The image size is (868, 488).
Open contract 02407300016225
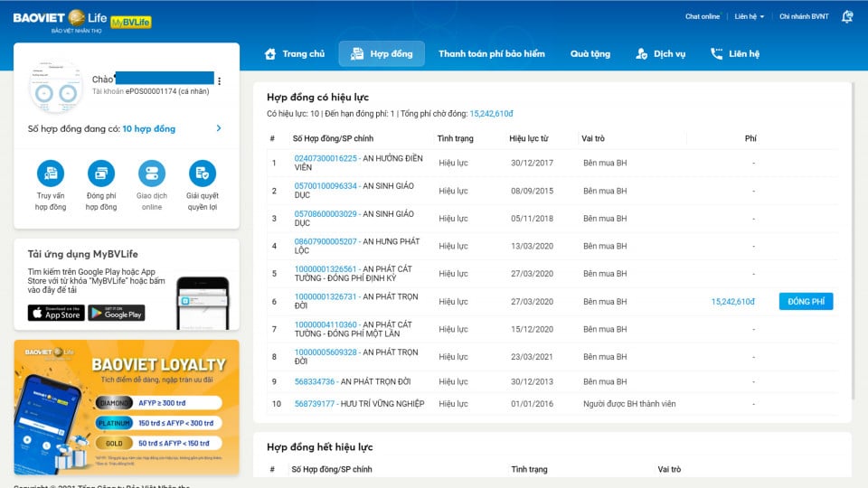pos(325,158)
